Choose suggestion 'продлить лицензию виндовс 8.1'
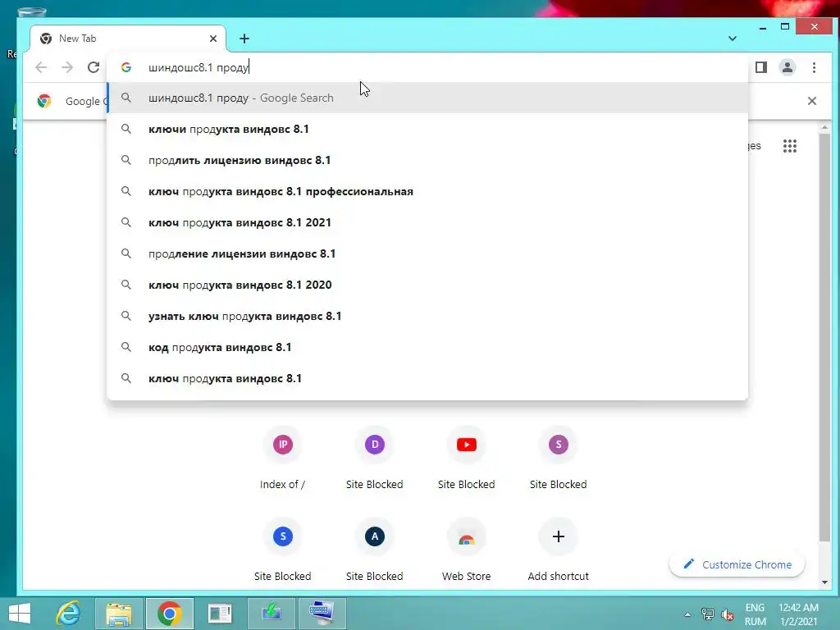This screenshot has width=840, height=630. coord(427,160)
